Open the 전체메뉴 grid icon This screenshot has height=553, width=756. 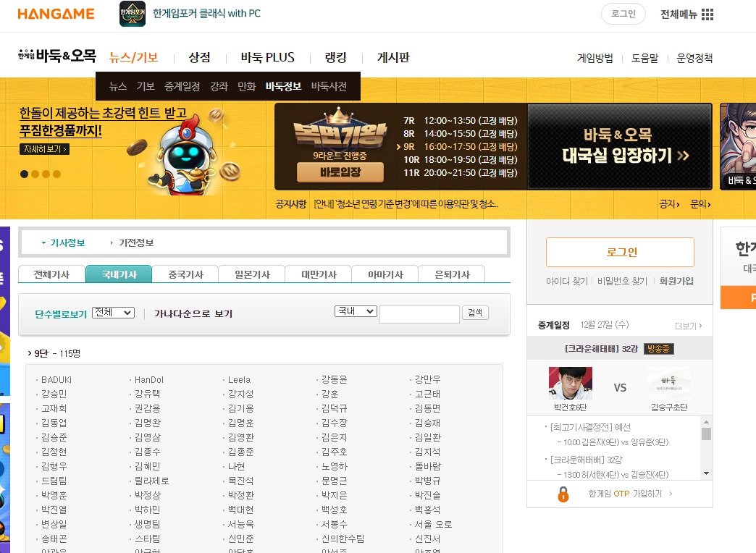point(707,14)
